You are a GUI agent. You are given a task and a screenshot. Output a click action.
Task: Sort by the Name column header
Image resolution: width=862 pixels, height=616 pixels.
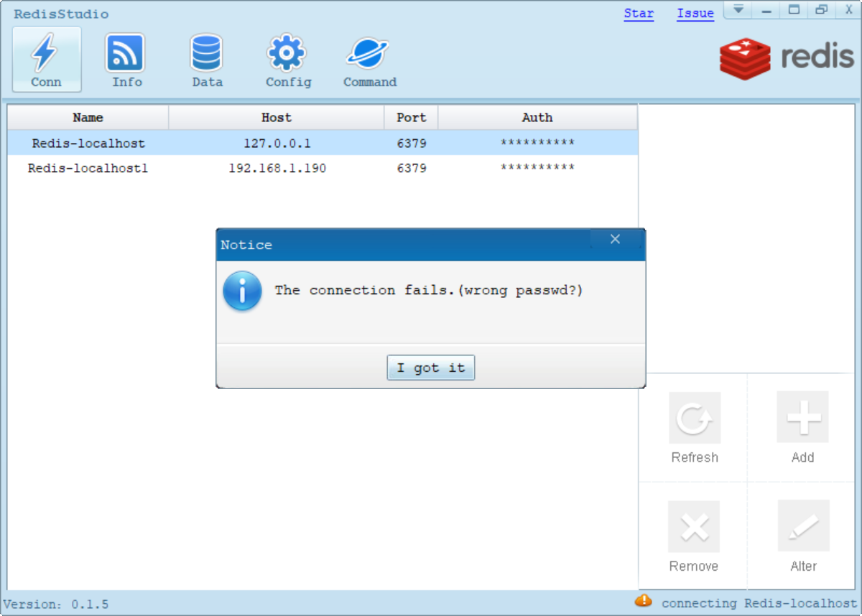[88, 118]
